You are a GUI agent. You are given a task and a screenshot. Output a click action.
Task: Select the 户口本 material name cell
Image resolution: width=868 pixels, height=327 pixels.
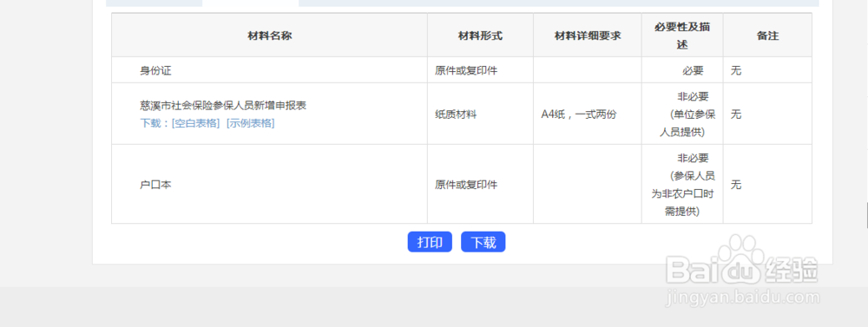[269, 184]
